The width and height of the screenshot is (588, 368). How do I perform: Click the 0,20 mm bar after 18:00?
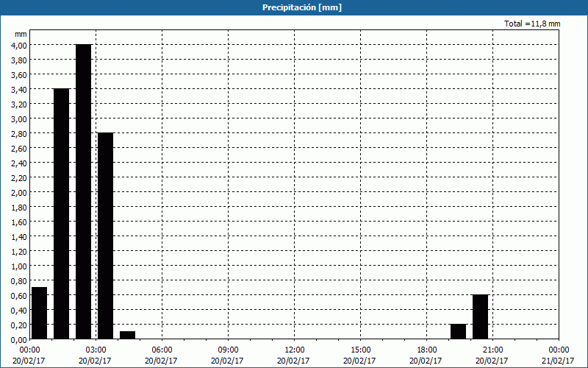458,332
